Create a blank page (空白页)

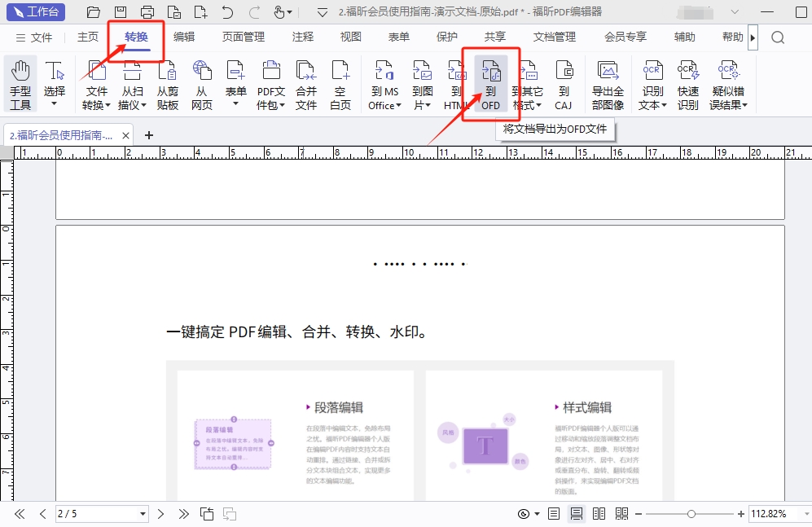click(x=340, y=84)
